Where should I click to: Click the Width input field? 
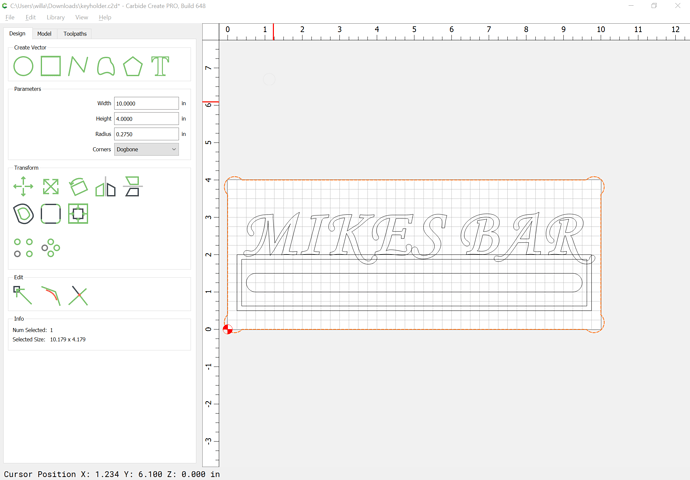coord(146,104)
